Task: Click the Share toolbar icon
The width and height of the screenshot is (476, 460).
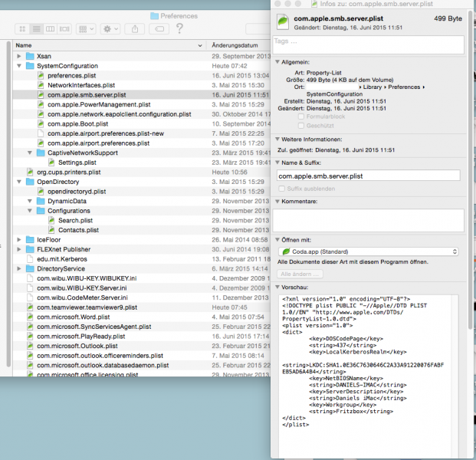Action: 135,29
